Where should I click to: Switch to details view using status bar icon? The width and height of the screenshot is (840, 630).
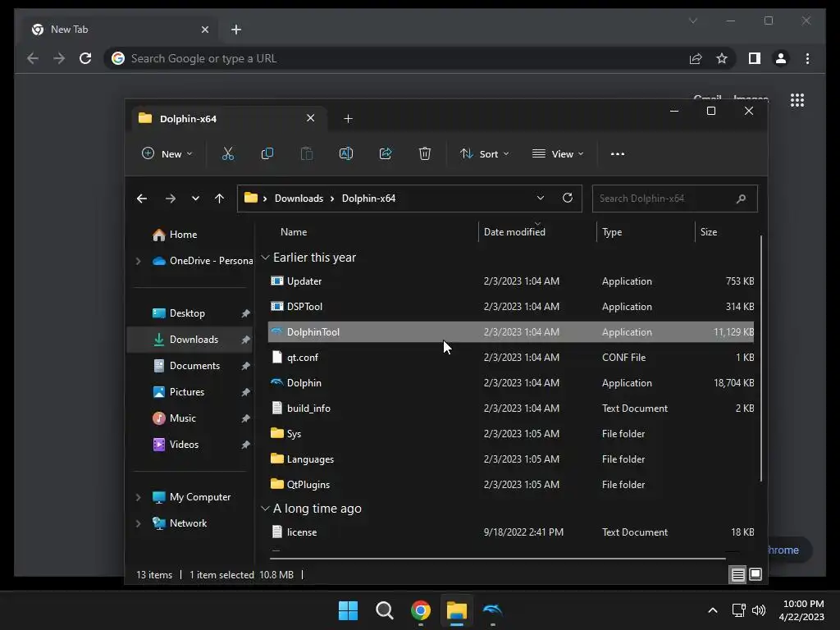737,575
